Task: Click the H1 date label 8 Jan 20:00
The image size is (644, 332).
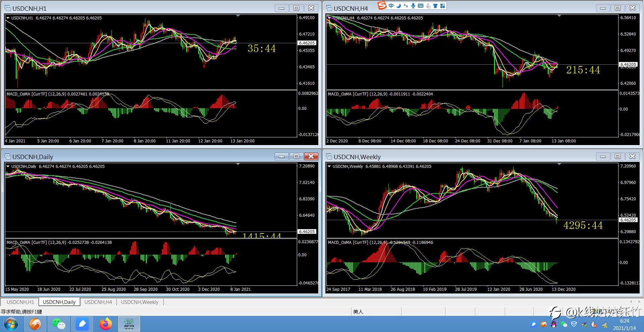Action: pos(145,141)
